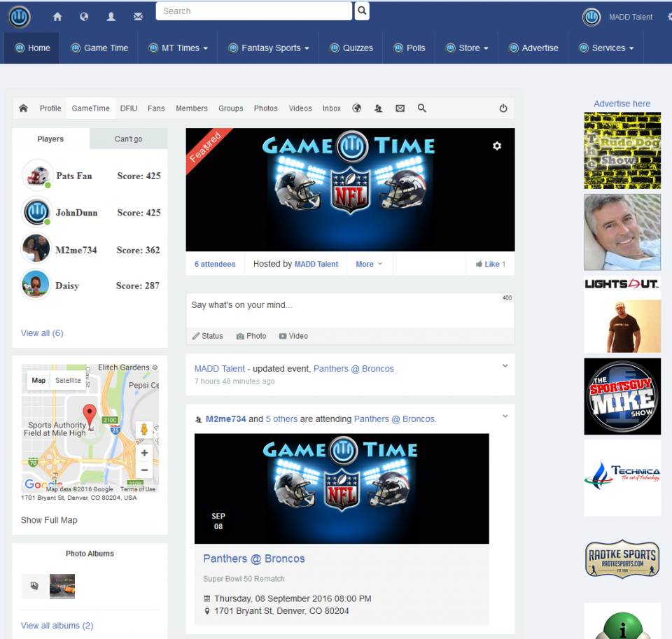
Task: Click the house icon in the profile toolbar
Action: click(x=24, y=108)
